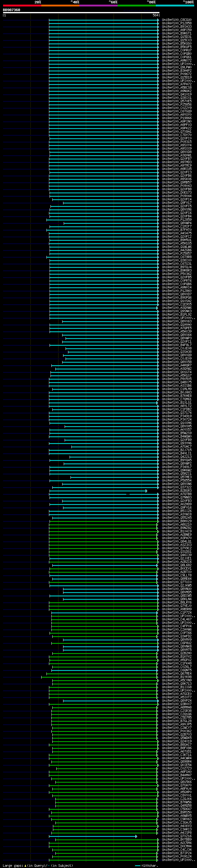
Task: Select hit UniRef100_B0CEV1
Action: pyautogui.click(x=176, y=569)
